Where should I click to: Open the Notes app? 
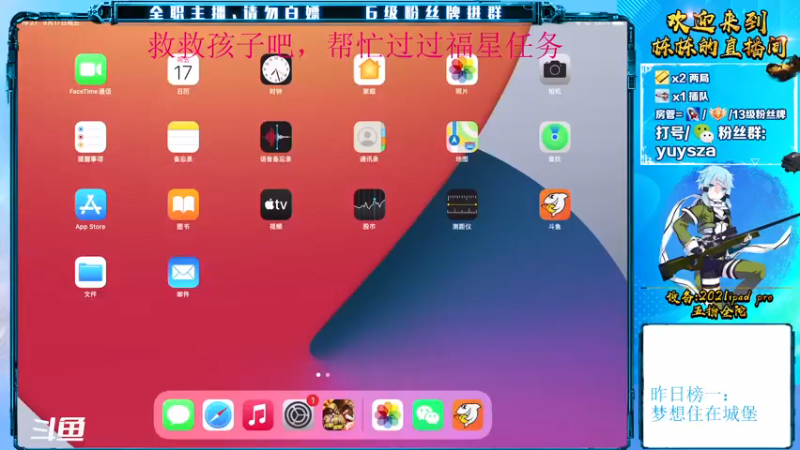[x=183, y=137]
